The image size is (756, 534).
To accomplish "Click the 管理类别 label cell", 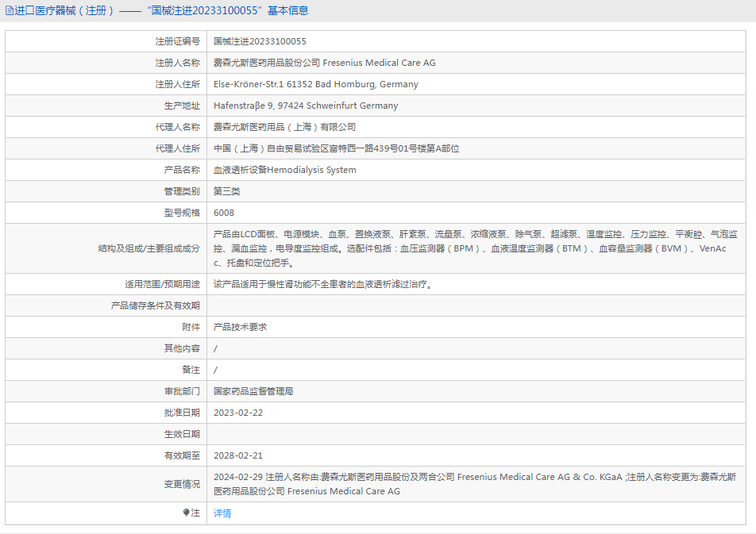I will 106,191.
